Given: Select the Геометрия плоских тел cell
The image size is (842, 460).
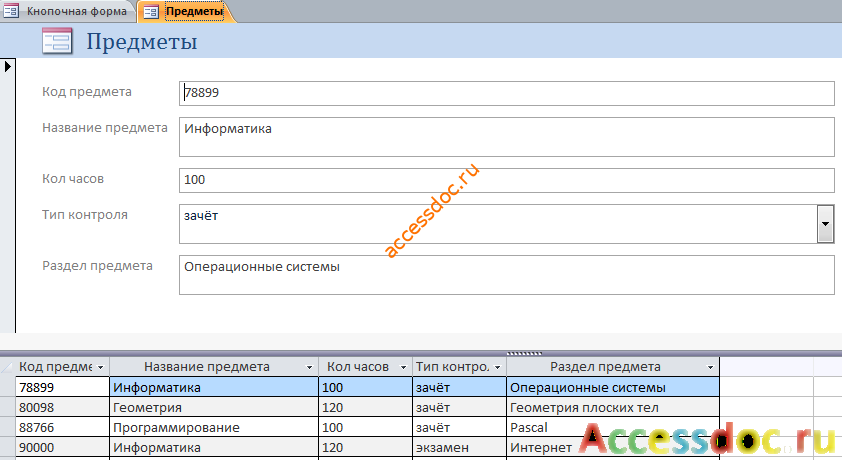Looking at the screenshot, I should coord(613,407).
